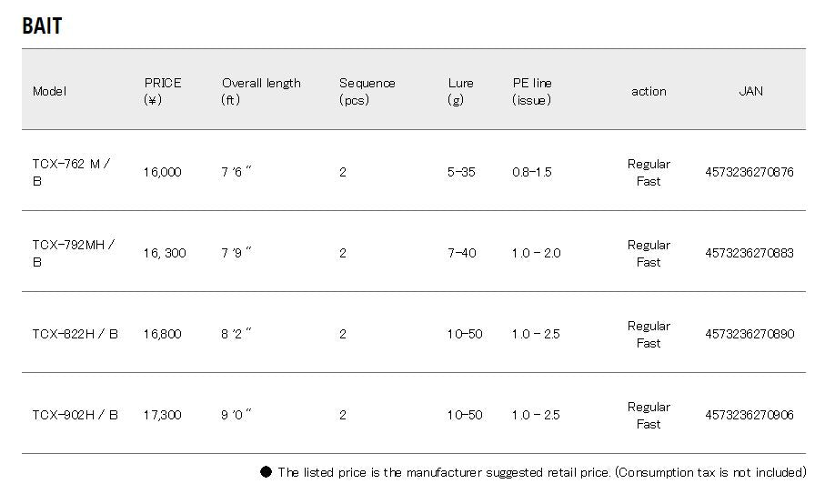Click the Overall length column header

[x=261, y=91]
